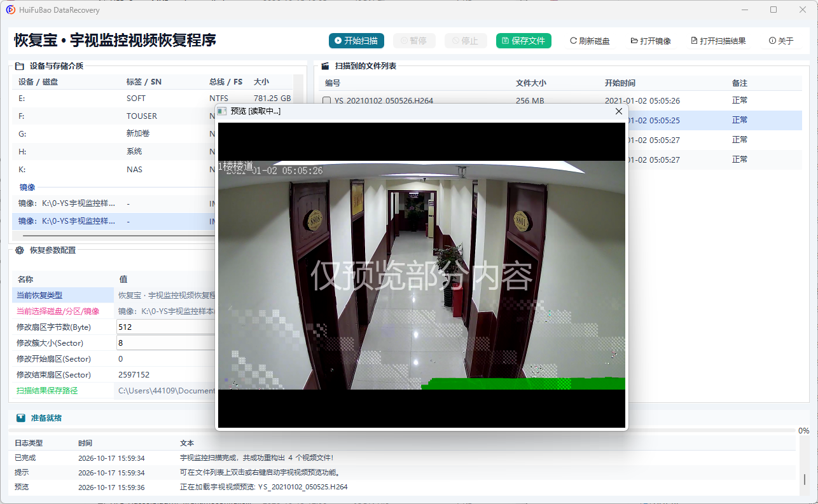
Task: Click the device list horizontal scrollbar
Action: pyautogui.click(x=118, y=236)
